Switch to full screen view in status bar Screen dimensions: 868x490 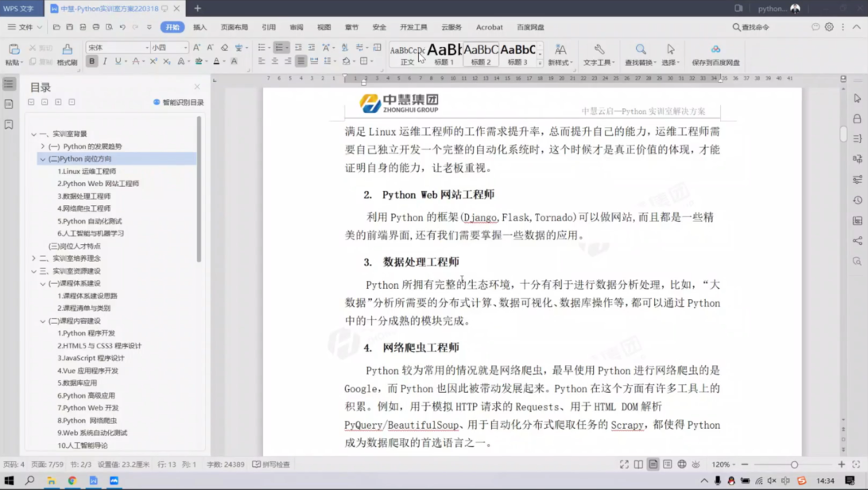[x=624, y=464]
